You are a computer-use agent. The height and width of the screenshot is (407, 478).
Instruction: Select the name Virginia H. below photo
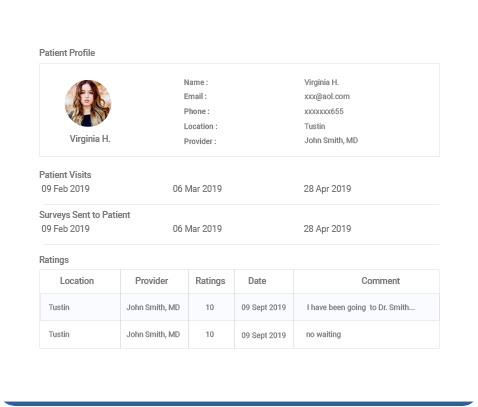pyautogui.click(x=90, y=139)
